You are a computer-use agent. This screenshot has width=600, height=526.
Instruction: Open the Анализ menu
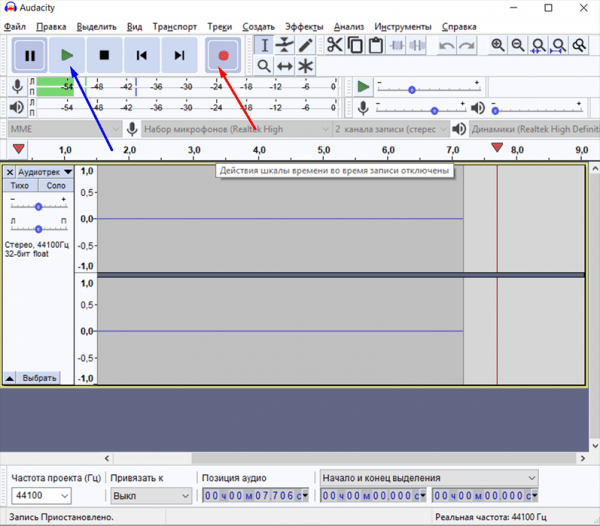pos(349,27)
